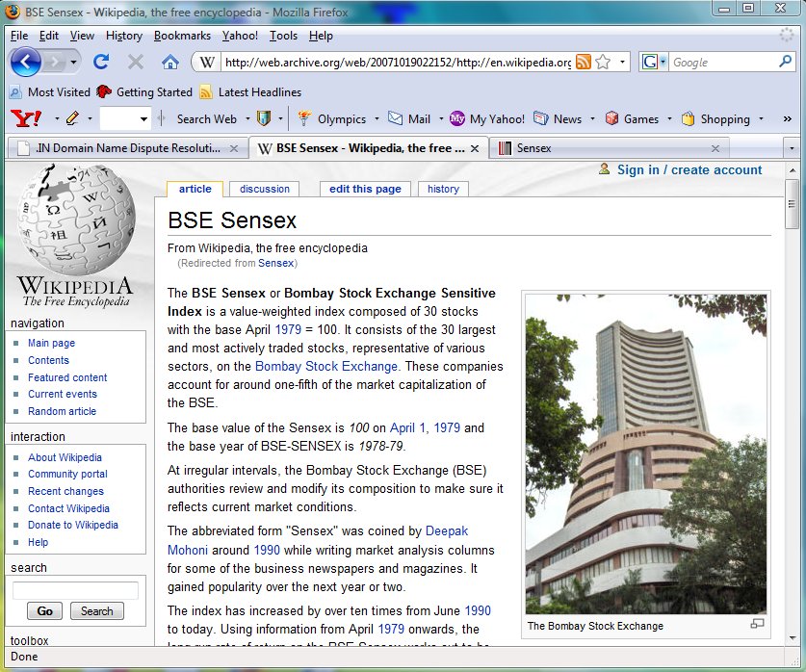This screenshot has width=806, height=672.
Task: Click the Bombay Stock Exchange building image
Action: coord(645,453)
